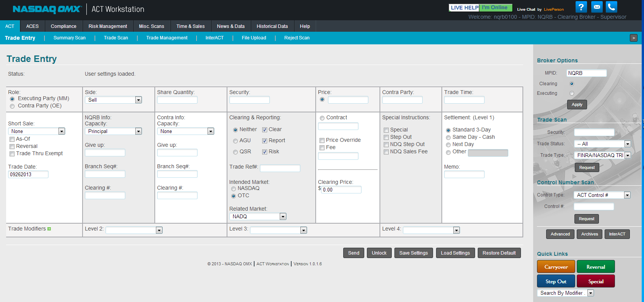Uncheck the Report checkbox
The image size is (644, 302).
264,141
